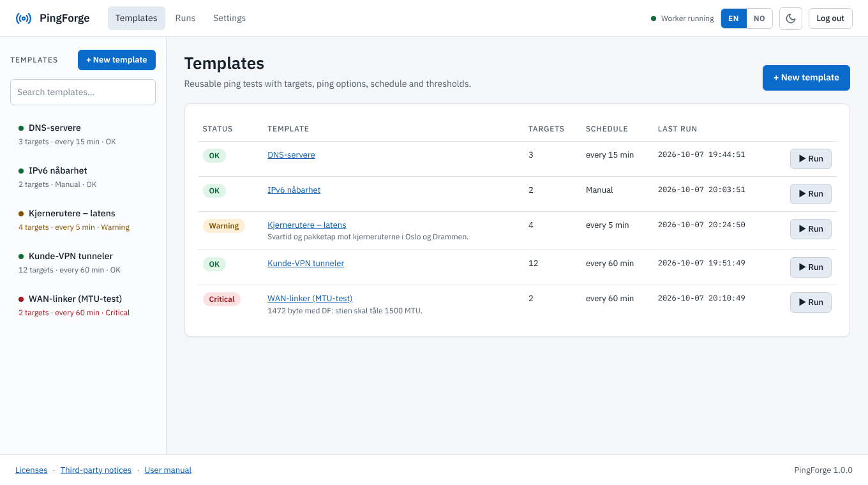Select Kjernerutere – latens in sidebar
The image size is (868, 485).
point(83,220)
